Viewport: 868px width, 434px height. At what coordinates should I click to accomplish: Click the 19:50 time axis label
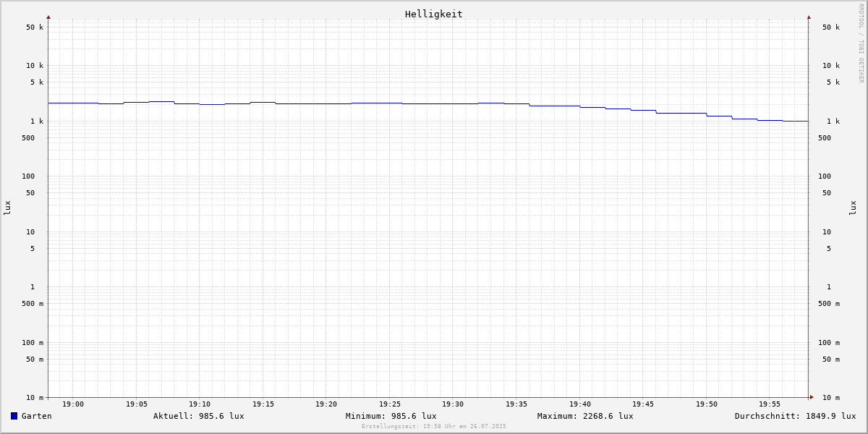click(707, 404)
